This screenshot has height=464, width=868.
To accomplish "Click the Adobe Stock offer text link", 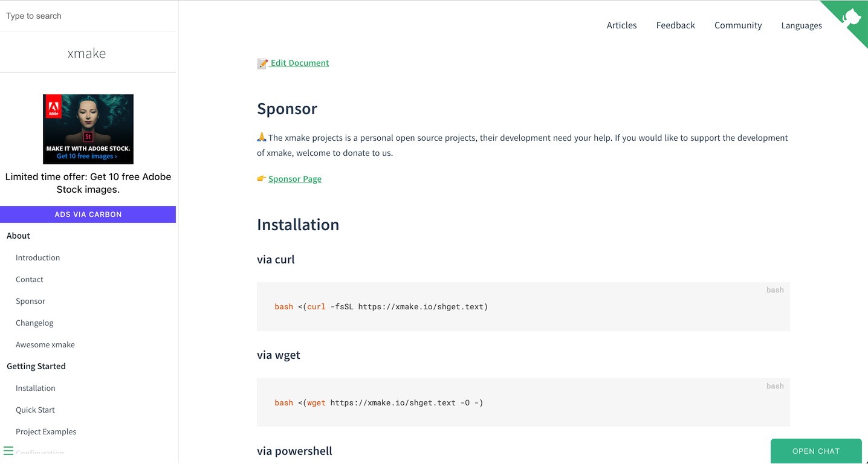I will (88, 183).
